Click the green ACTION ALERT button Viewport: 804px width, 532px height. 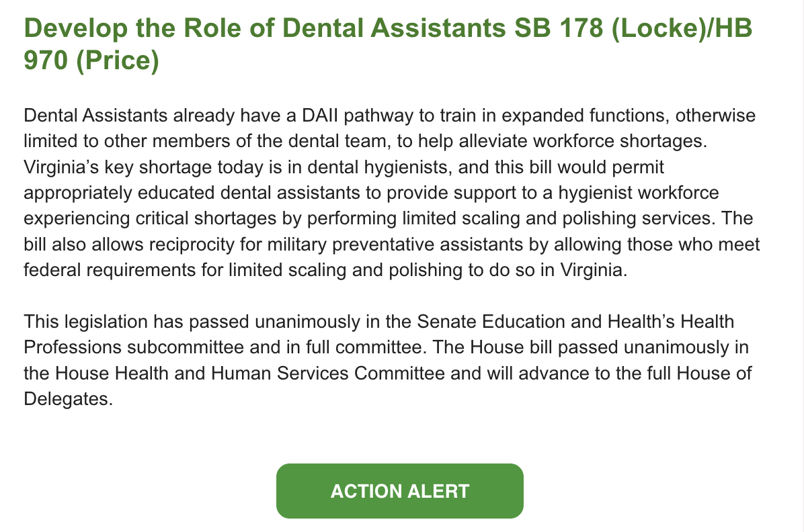(399, 491)
